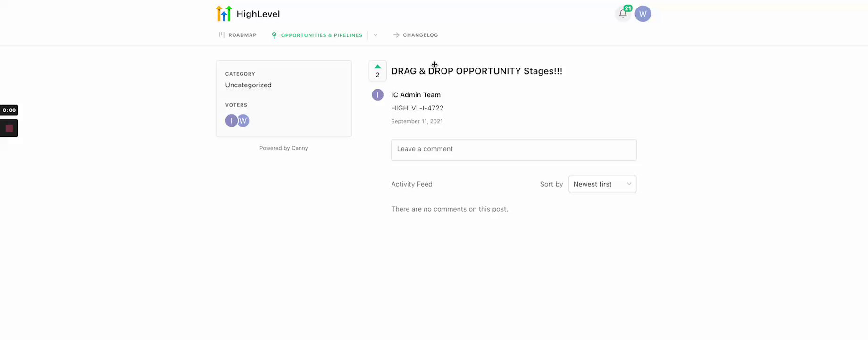Viewport: 868px width, 340px height.
Task: Click the HighLevel brand name text
Action: point(258,14)
